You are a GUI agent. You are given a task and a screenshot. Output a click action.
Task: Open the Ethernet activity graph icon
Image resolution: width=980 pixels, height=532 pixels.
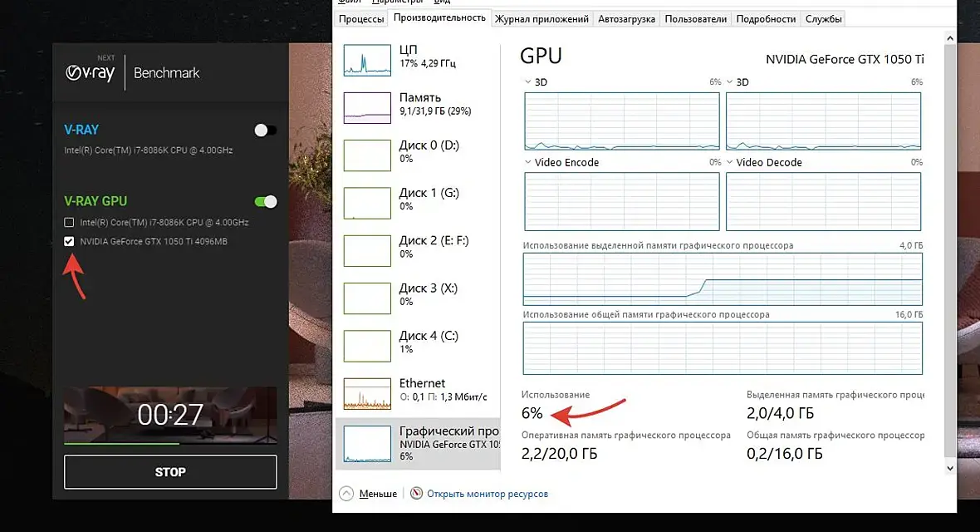[x=367, y=394]
